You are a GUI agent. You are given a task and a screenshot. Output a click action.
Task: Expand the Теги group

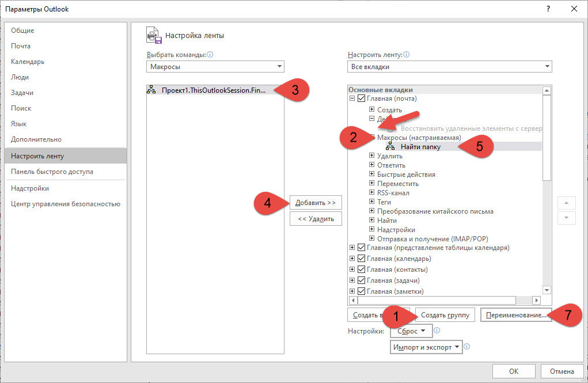point(371,202)
